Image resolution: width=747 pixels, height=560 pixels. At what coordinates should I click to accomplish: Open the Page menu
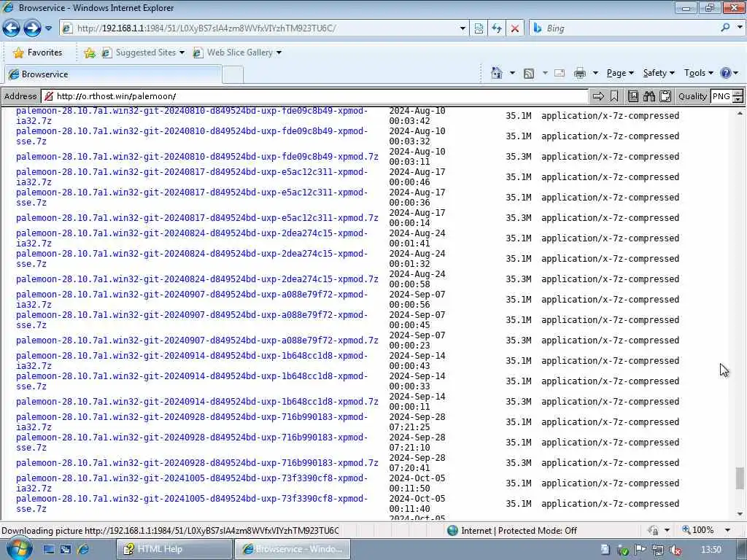click(620, 73)
